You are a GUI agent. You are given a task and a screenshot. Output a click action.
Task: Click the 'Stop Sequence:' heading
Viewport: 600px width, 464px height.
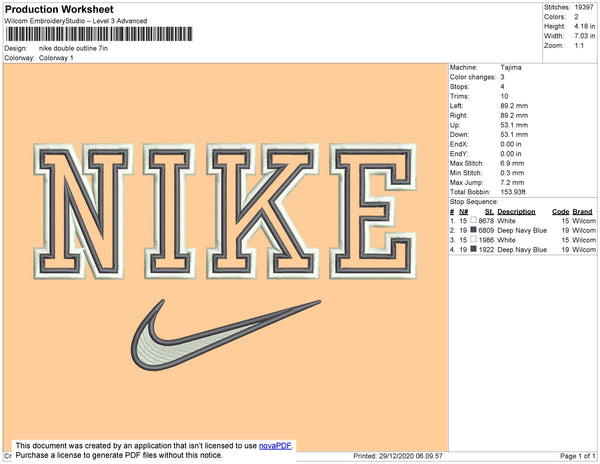(x=474, y=202)
